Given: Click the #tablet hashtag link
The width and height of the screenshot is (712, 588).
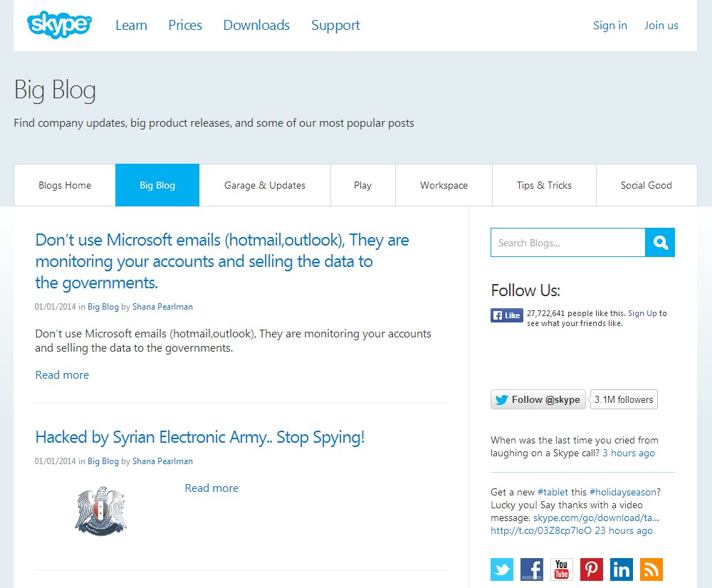Looking at the screenshot, I should (553, 492).
